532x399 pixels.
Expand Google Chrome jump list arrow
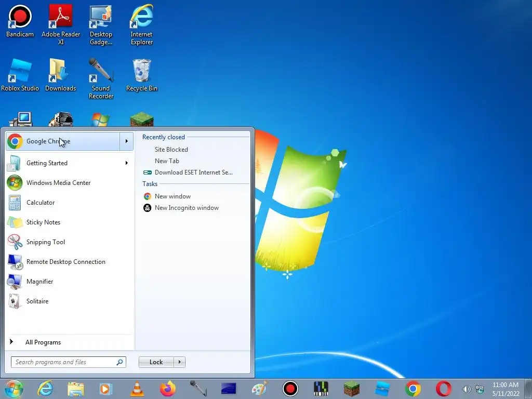tap(127, 141)
